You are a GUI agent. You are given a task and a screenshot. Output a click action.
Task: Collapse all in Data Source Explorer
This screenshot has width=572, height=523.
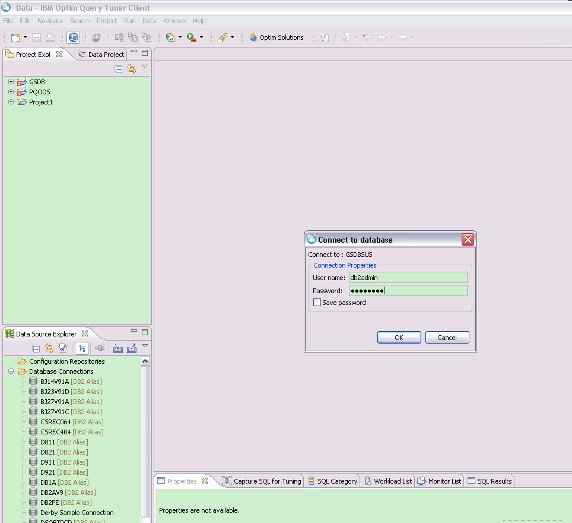coord(36,349)
